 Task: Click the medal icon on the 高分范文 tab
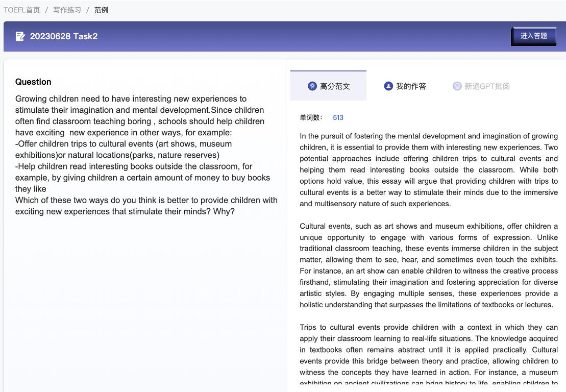pyautogui.click(x=312, y=86)
